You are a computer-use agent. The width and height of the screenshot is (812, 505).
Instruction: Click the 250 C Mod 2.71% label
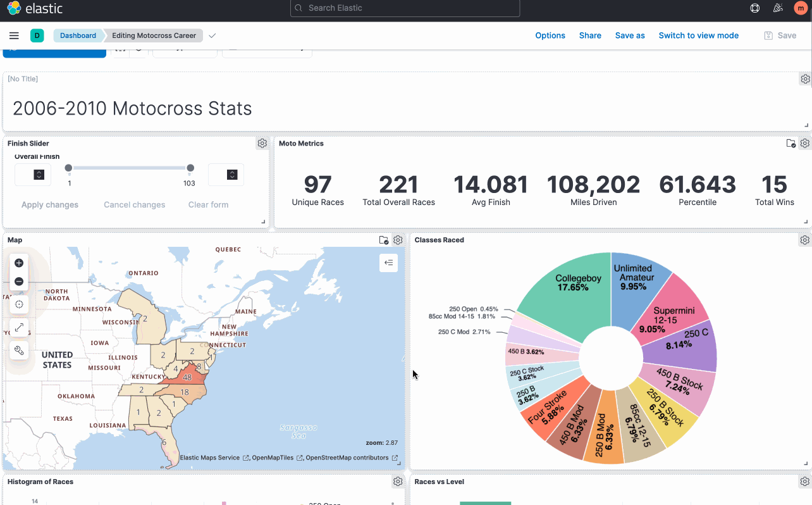[x=464, y=332]
